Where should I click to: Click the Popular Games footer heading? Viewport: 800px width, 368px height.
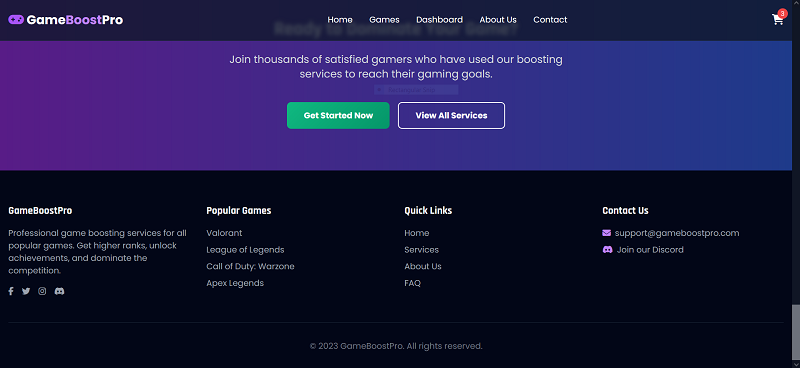(238, 210)
